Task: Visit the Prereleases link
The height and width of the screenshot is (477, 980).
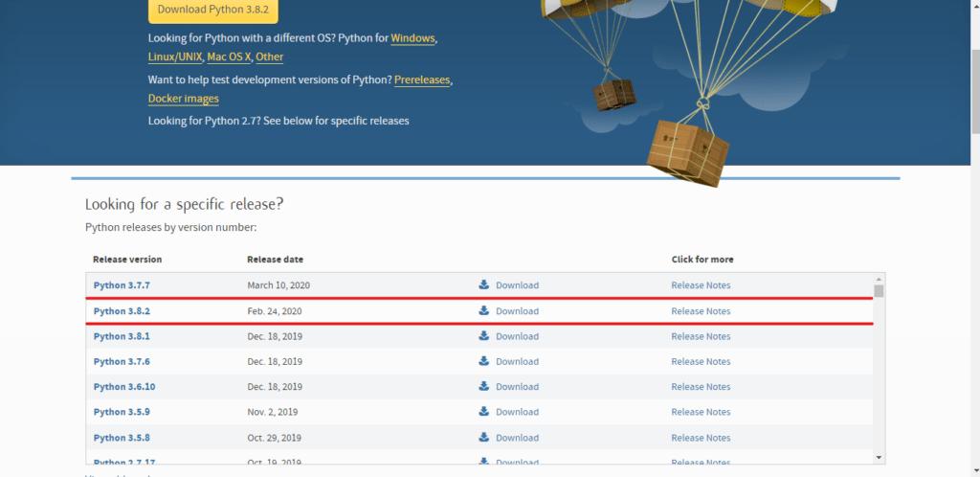Action: tap(422, 80)
